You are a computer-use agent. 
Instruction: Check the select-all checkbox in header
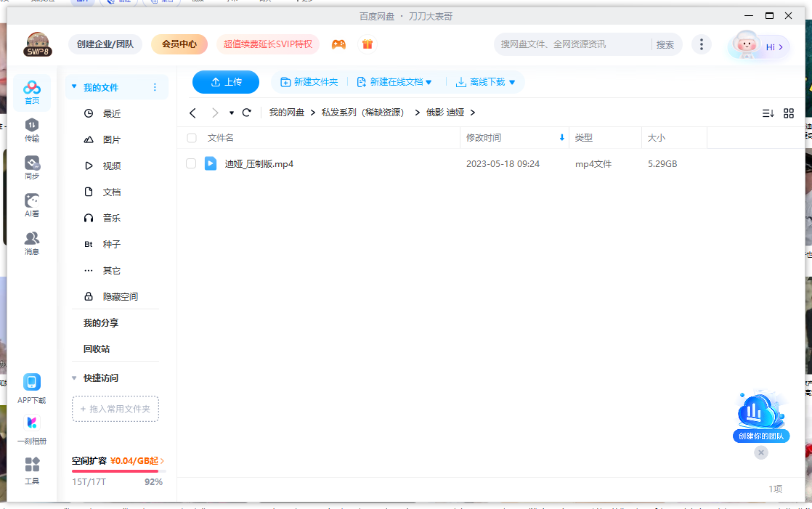(x=191, y=137)
